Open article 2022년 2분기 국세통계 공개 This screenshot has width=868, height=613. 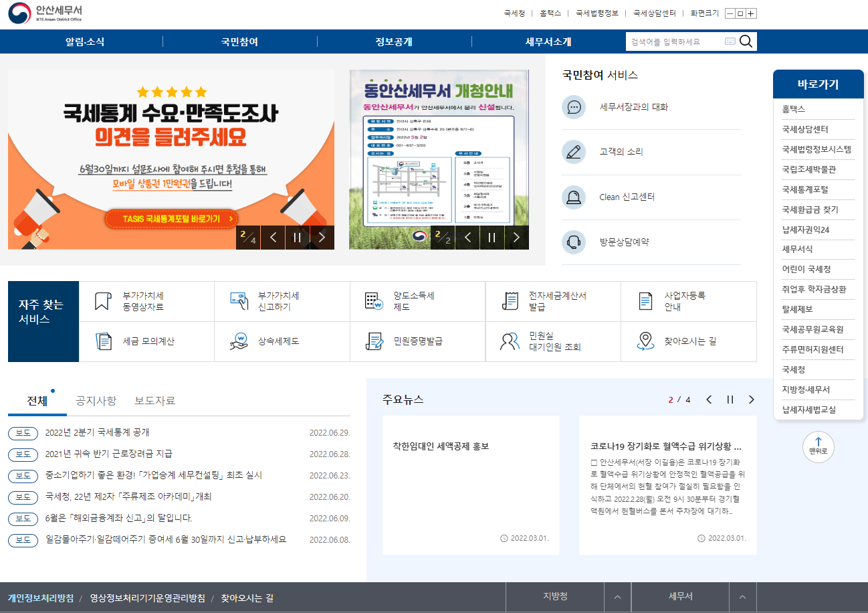pyautogui.click(x=98, y=432)
